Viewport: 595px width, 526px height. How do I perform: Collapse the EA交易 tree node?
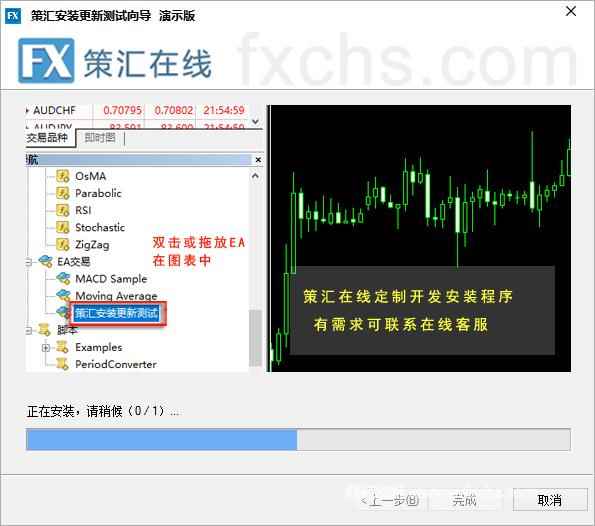[29, 262]
